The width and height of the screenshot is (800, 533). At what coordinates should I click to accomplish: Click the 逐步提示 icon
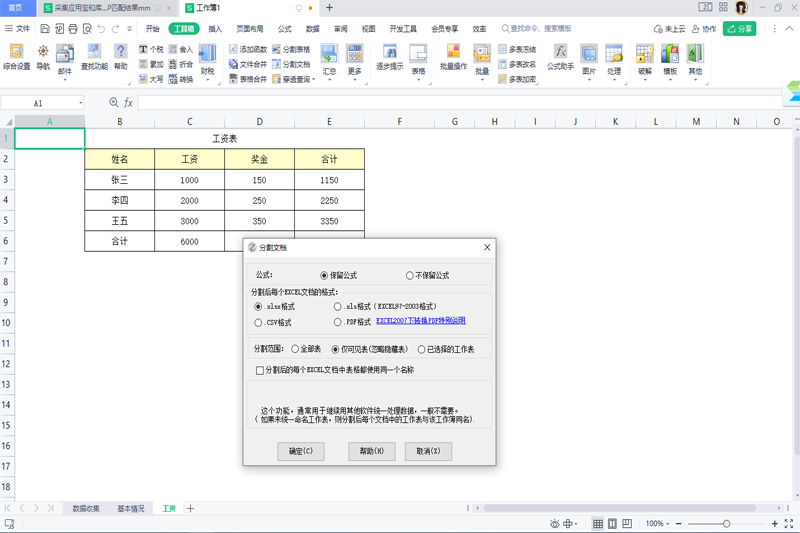coord(389,57)
